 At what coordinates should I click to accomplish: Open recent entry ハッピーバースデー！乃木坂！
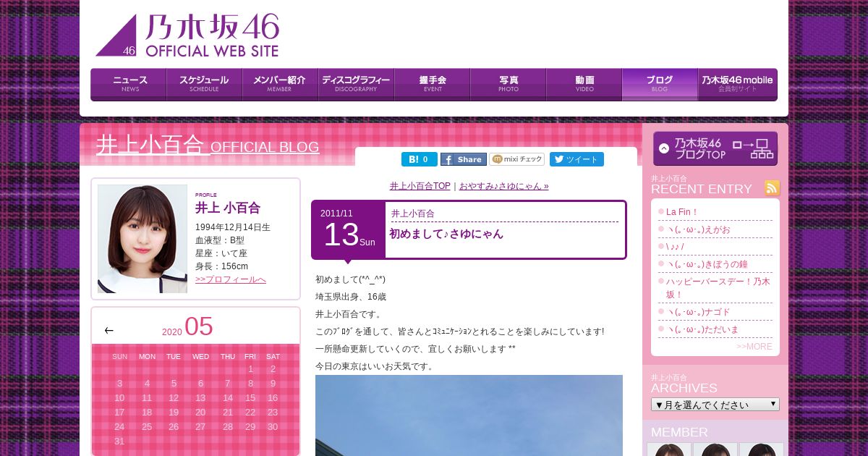pos(718,288)
